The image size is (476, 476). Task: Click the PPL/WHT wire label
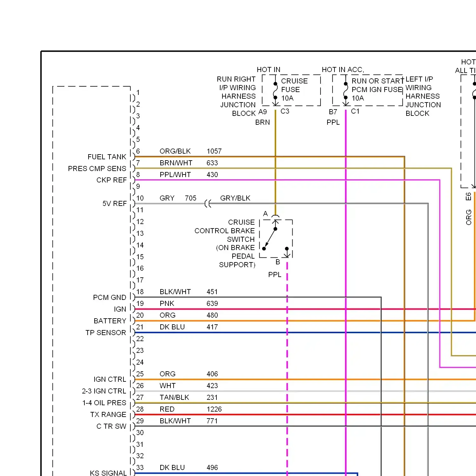[175, 175]
